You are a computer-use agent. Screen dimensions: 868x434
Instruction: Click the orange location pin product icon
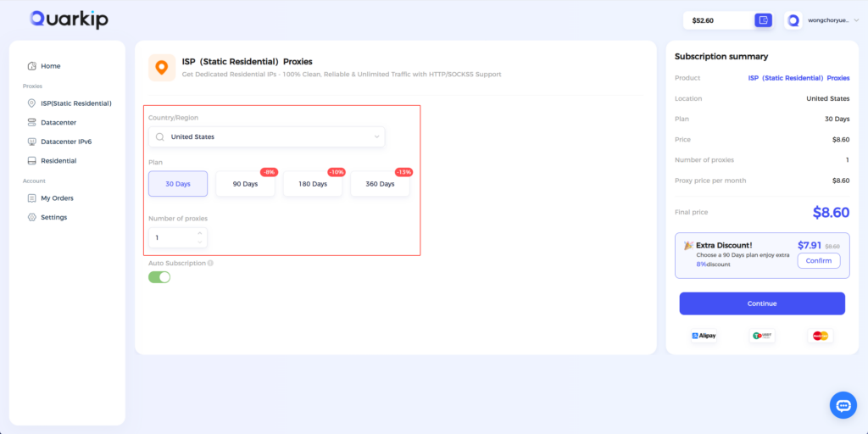point(162,68)
